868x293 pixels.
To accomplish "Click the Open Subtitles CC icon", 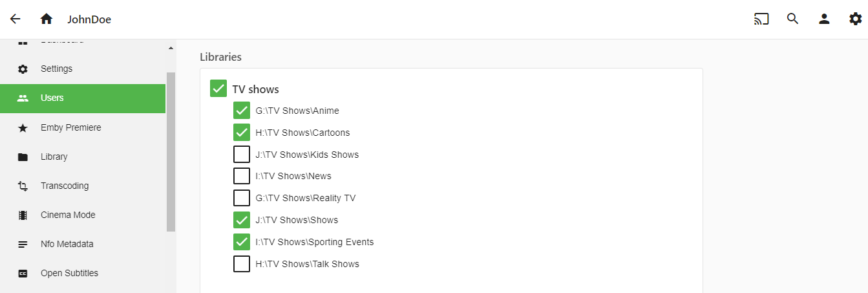I will [x=23, y=274].
